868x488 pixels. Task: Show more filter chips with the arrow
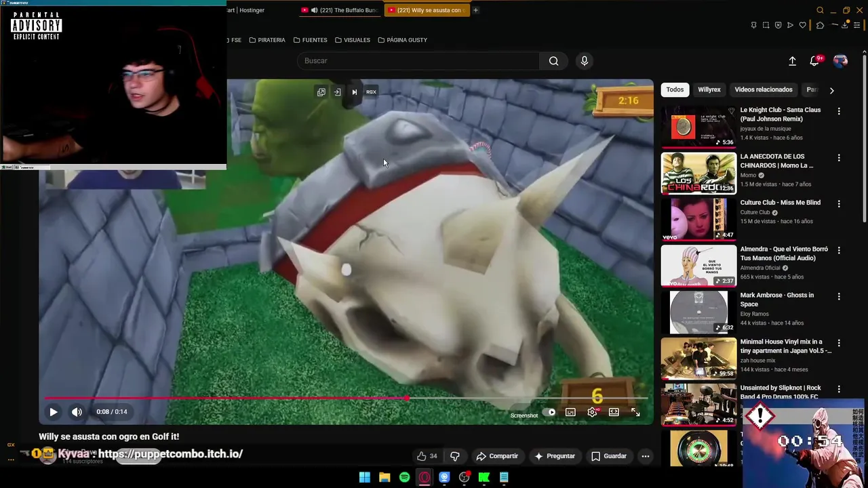coord(832,90)
